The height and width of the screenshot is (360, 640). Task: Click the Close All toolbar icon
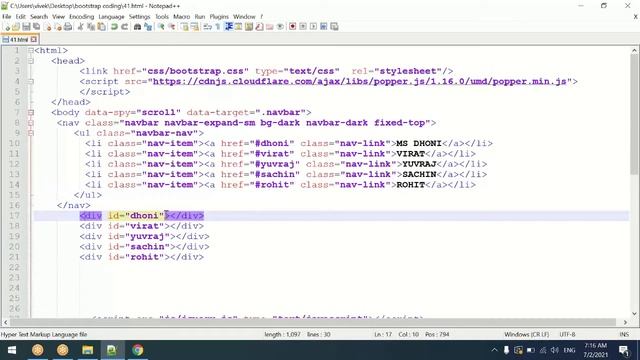pos(58,27)
